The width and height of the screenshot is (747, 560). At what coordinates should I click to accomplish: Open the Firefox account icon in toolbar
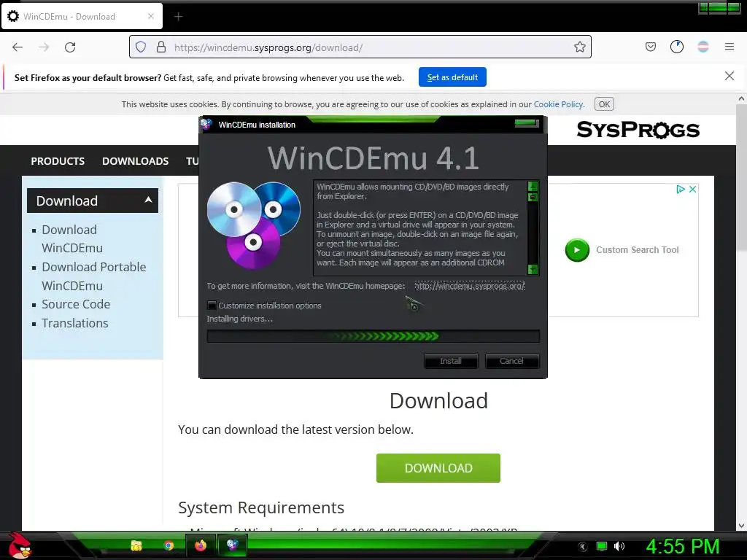point(676,47)
